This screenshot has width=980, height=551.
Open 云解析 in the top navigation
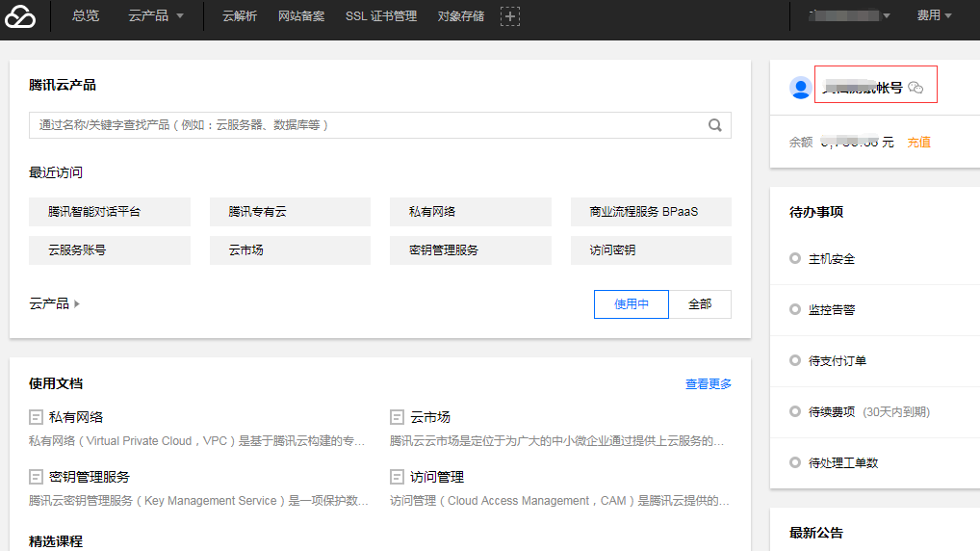click(x=240, y=16)
